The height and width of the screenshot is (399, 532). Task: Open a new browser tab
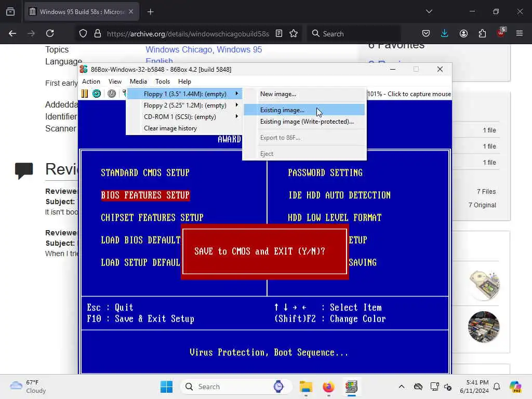tap(150, 12)
